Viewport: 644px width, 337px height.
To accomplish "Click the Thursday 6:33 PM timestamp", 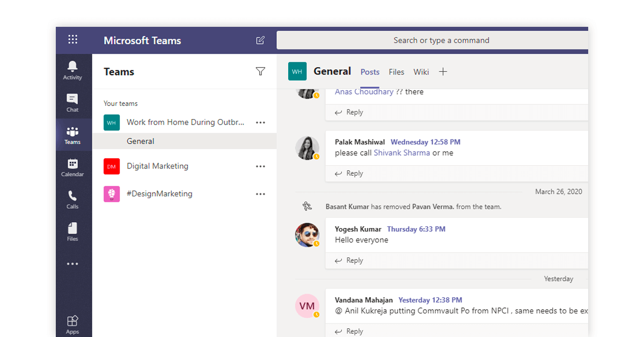I will (416, 229).
